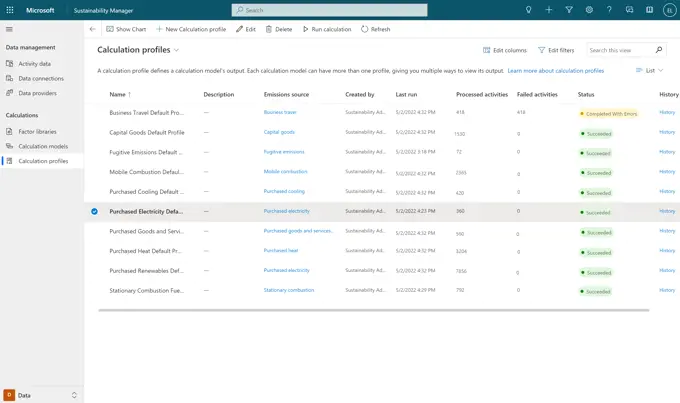Click the search magnifier in view search
Image resolution: width=680 pixels, height=403 pixels.
point(658,49)
